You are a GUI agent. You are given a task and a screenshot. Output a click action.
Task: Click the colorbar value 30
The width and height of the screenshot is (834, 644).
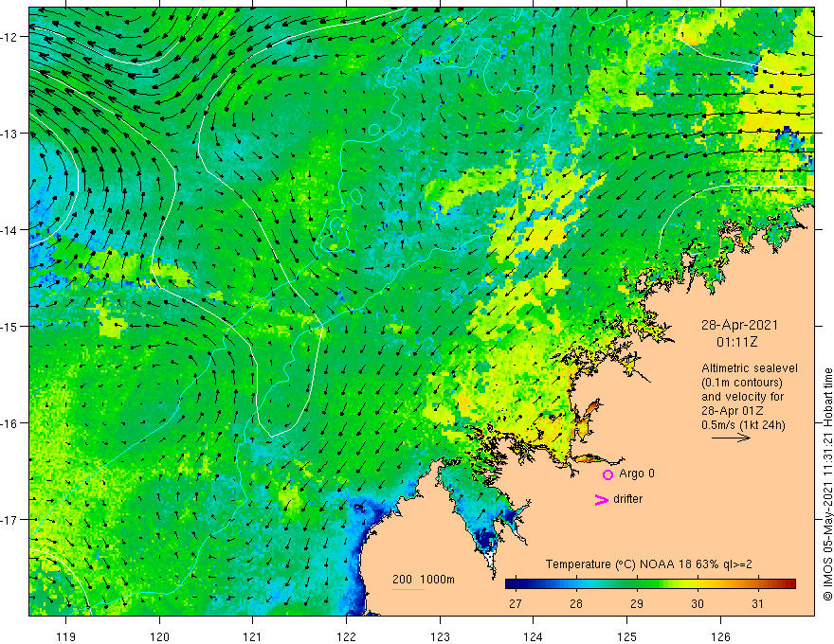pyautogui.click(x=697, y=603)
